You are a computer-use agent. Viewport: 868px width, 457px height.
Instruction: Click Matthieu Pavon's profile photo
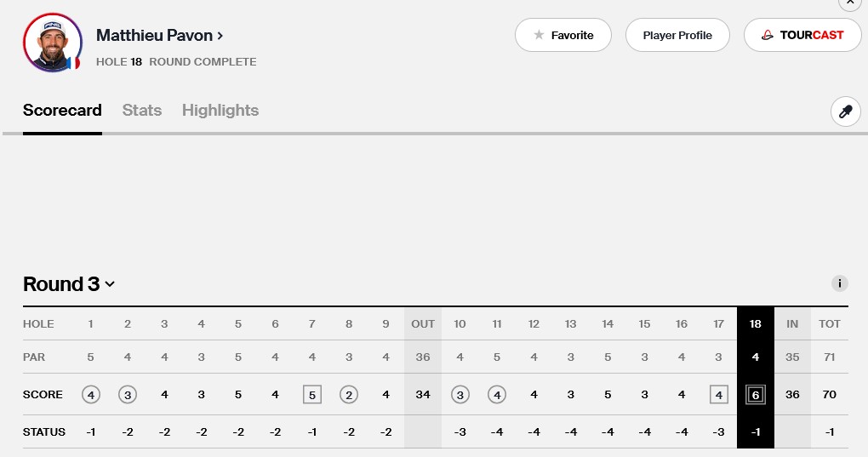[x=52, y=43]
